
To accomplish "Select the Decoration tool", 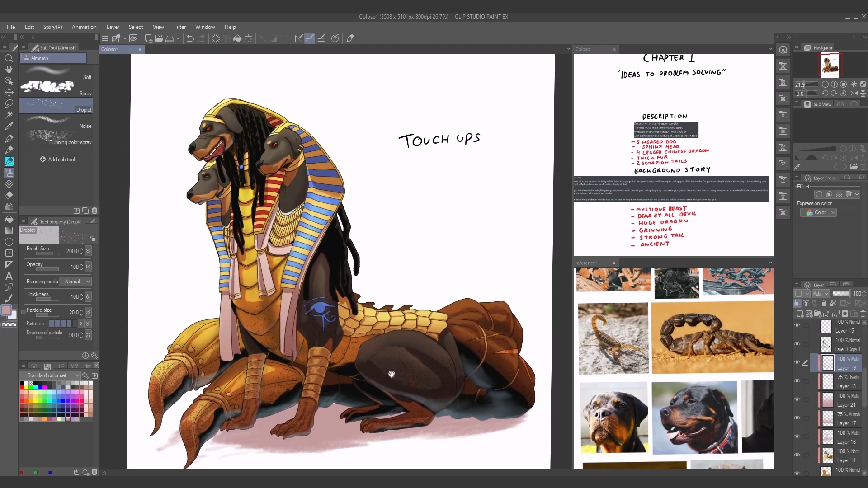I will (x=9, y=184).
